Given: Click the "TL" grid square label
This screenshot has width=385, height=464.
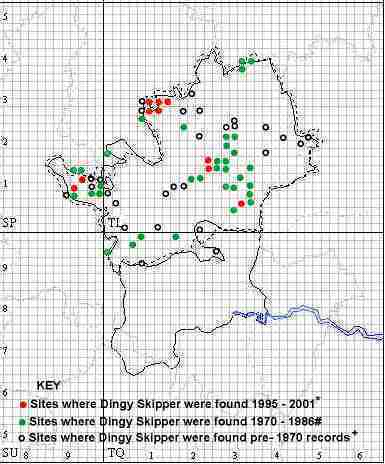Looking at the screenshot, I should (114, 223).
